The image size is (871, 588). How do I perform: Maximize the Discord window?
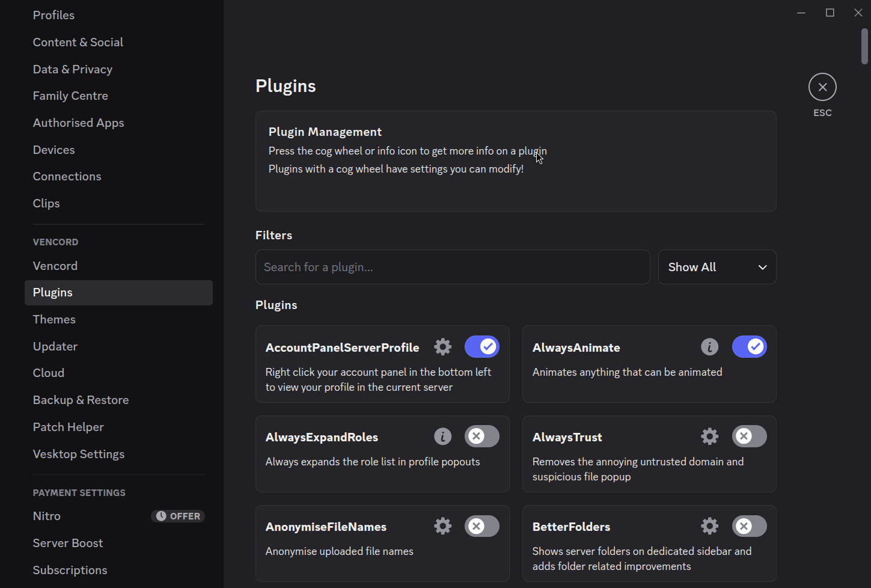pos(830,13)
